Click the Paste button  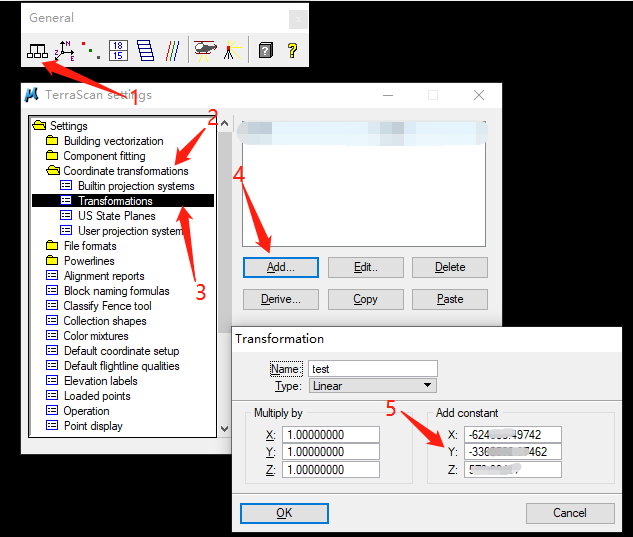point(450,299)
